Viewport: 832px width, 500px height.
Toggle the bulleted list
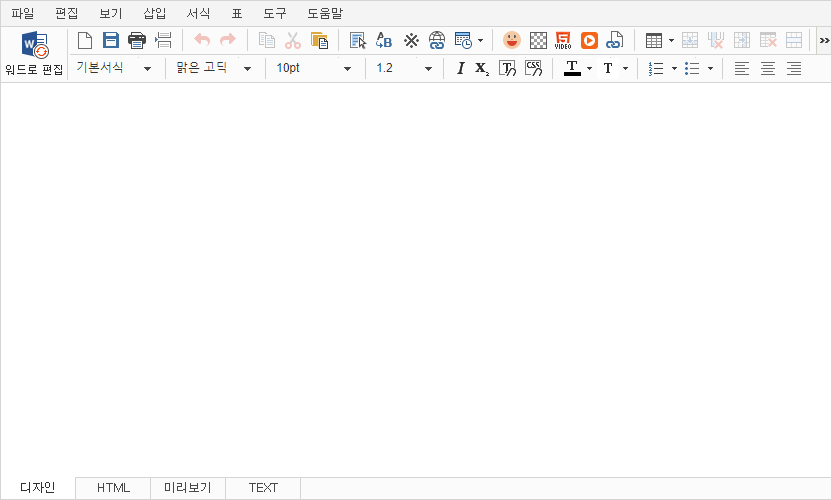coord(692,68)
